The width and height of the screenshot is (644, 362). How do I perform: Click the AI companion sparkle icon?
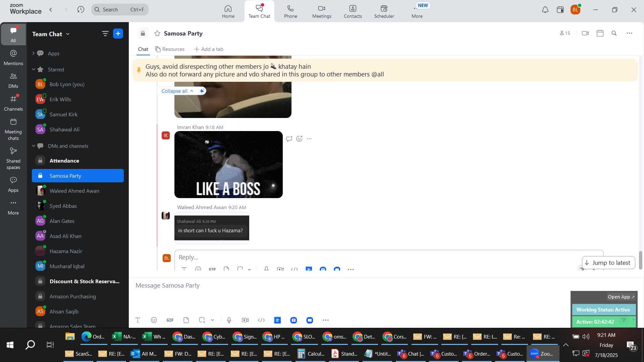[202, 91]
